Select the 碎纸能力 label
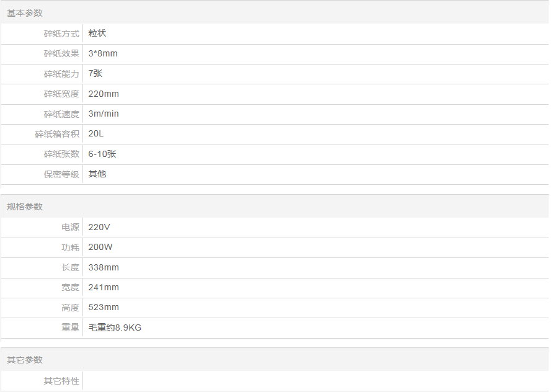This screenshot has height=392, width=553. (61, 74)
